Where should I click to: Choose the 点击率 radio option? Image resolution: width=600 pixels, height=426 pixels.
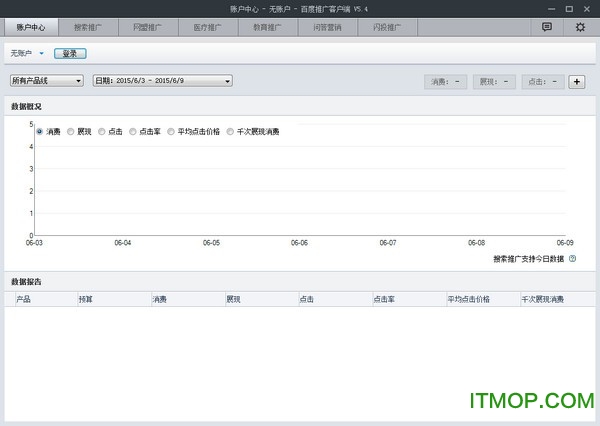[x=133, y=131]
